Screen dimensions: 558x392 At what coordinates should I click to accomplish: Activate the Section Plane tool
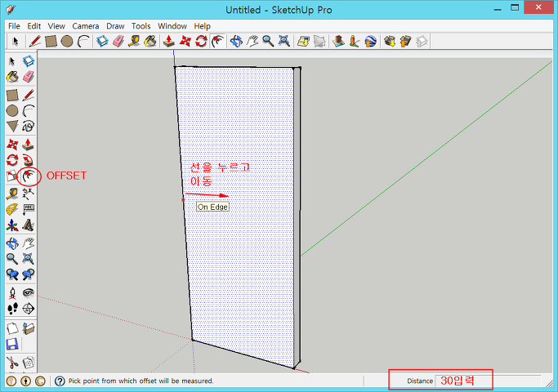pyautogui.click(x=28, y=309)
